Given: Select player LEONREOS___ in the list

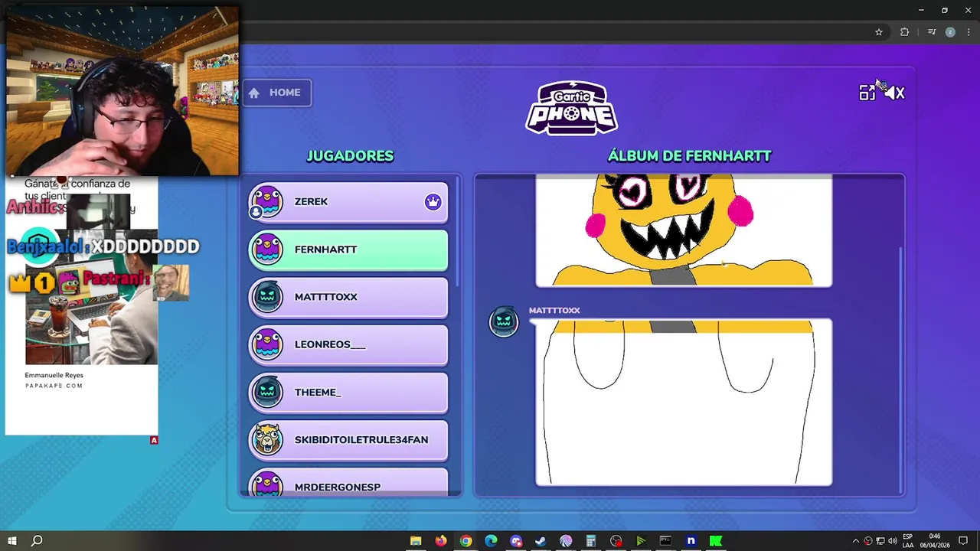Looking at the screenshot, I should (x=348, y=344).
